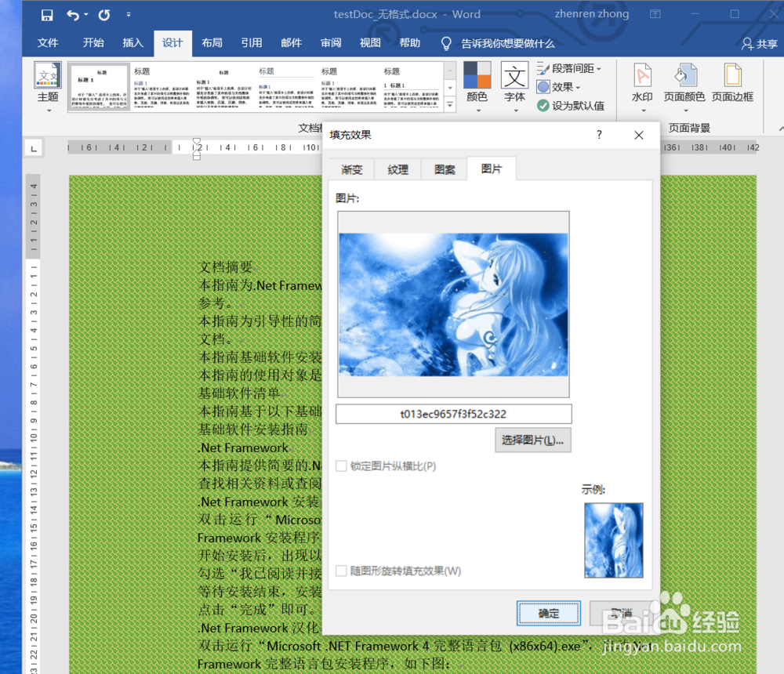
Task: Select the first document style set thumbnail
Action: click(x=99, y=87)
